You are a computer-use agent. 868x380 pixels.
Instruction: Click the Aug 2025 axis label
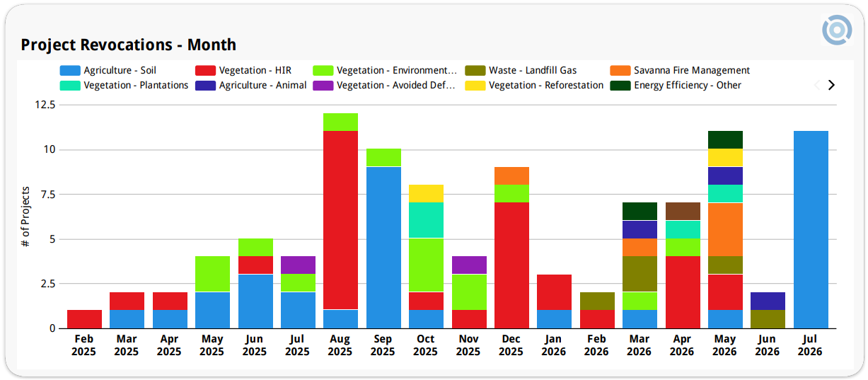coord(340,345)
